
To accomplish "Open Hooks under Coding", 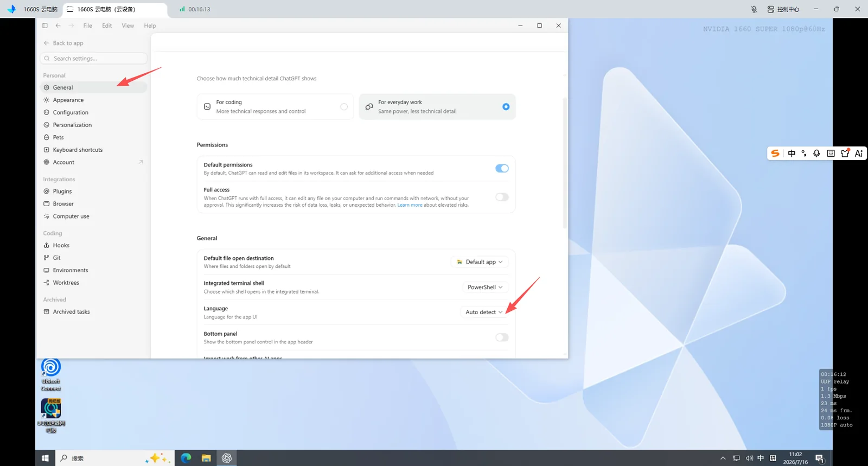I will (x=93, y=245).
